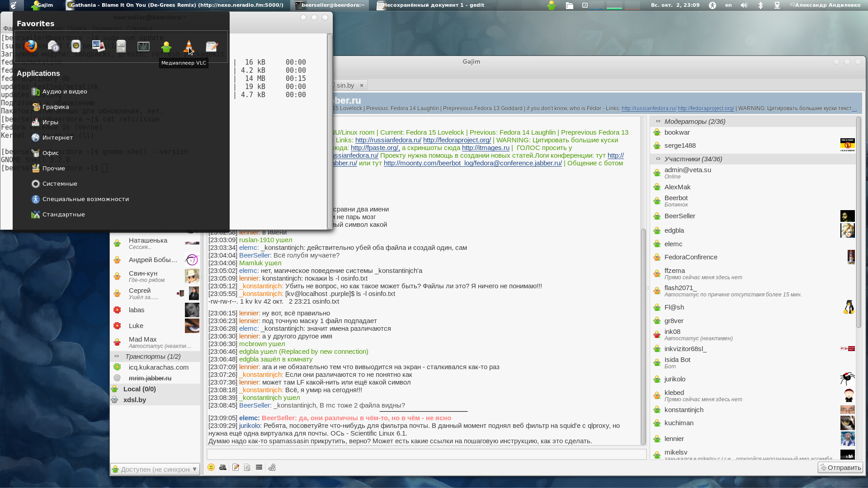Click the message input field in Gajim
This screenshot has width=868, height=488.
pyautogui.click(x=426, y=455)
